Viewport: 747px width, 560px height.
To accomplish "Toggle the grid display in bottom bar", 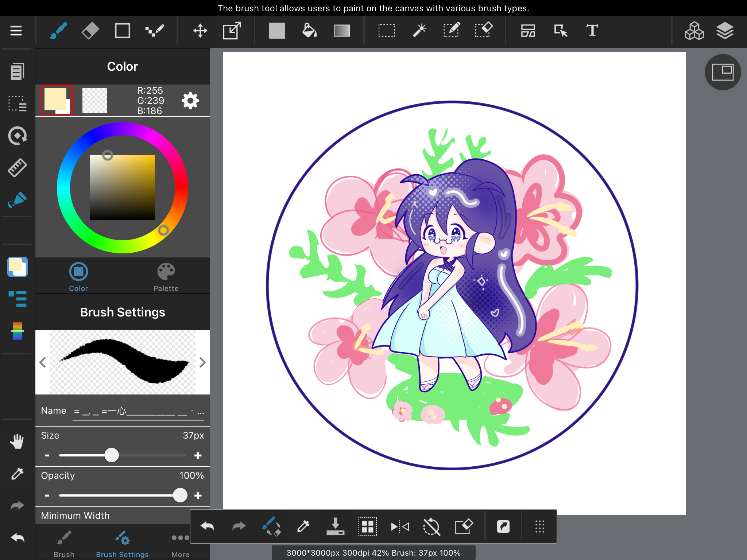I will (x=367, y=526).
